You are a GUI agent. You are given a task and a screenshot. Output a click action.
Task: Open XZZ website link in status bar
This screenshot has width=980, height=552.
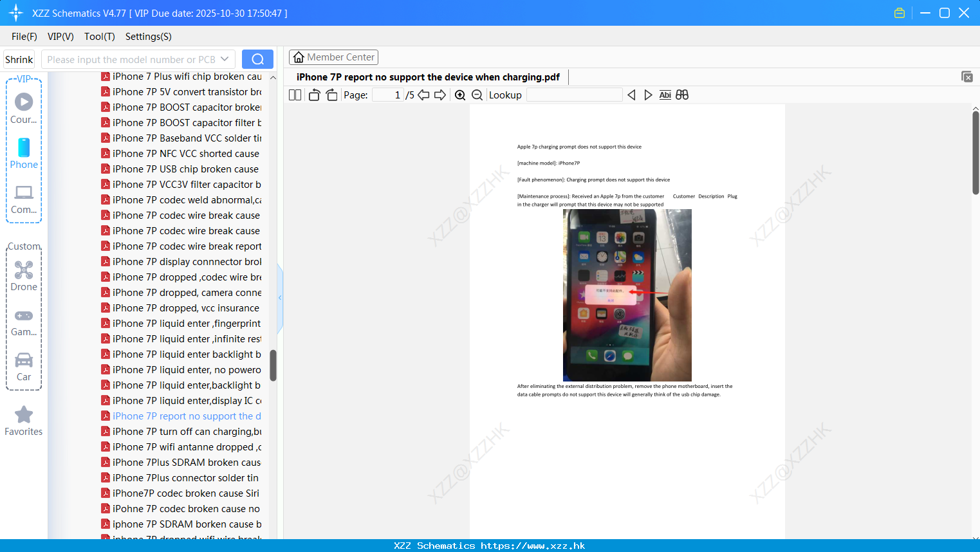[x=533, y=546]
